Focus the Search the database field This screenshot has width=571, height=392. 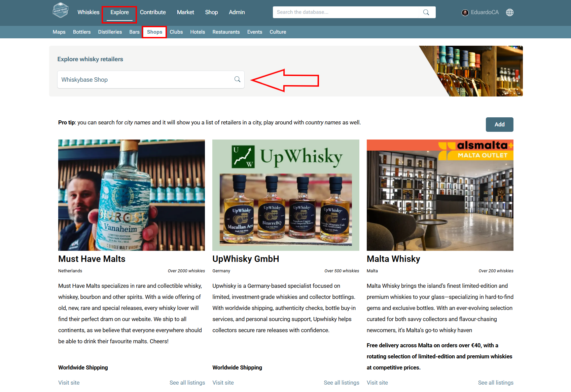point(347,12)
